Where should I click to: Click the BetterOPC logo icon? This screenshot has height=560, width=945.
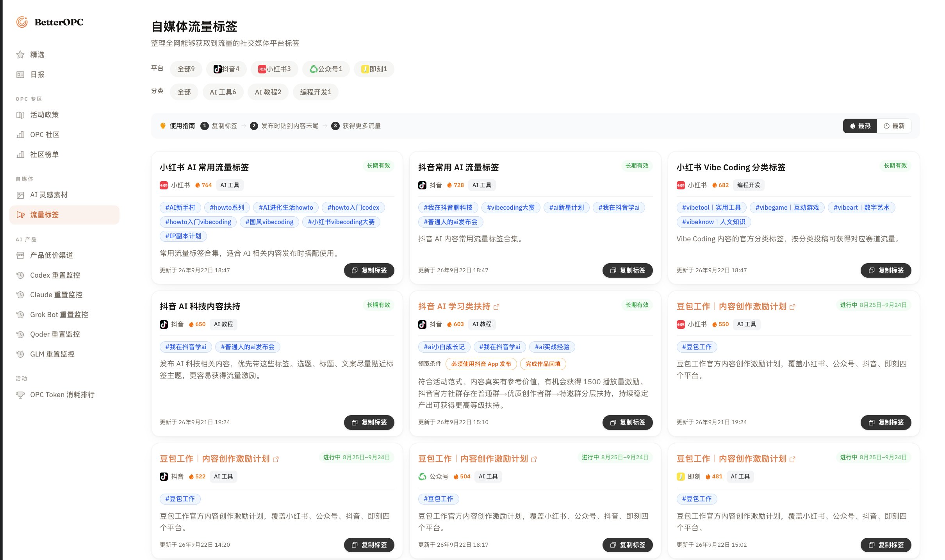coord(22,22)
